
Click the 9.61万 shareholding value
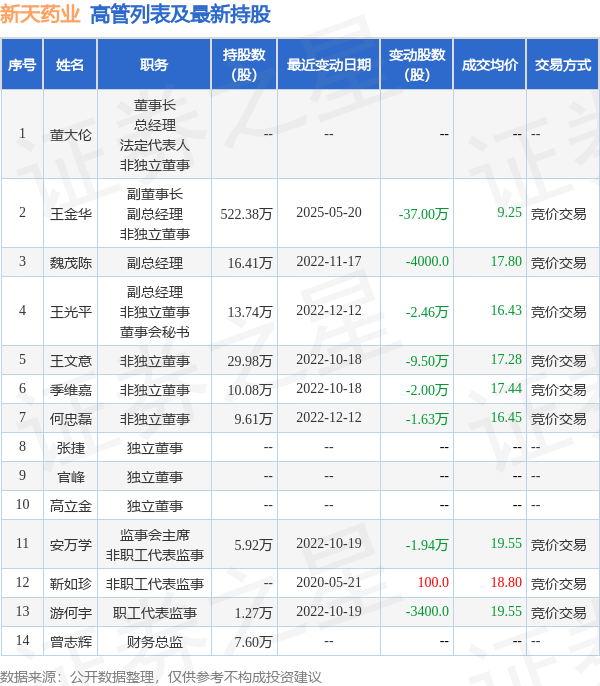point(253,419)
